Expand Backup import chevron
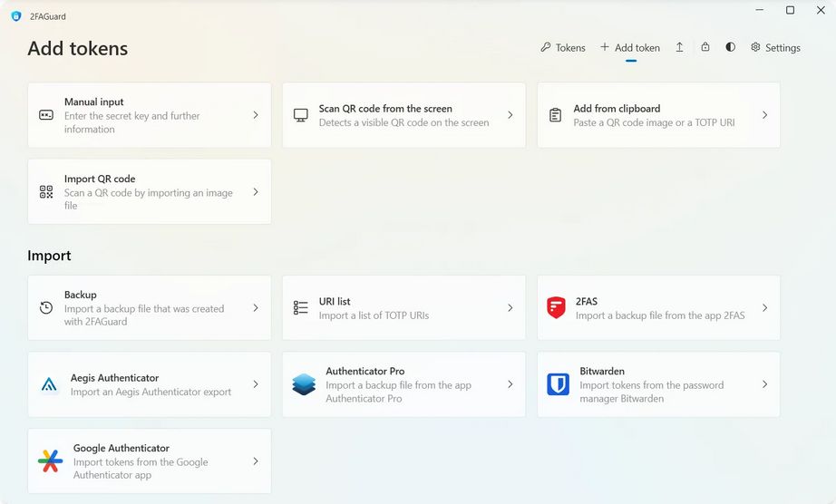 tap(256, 308)
